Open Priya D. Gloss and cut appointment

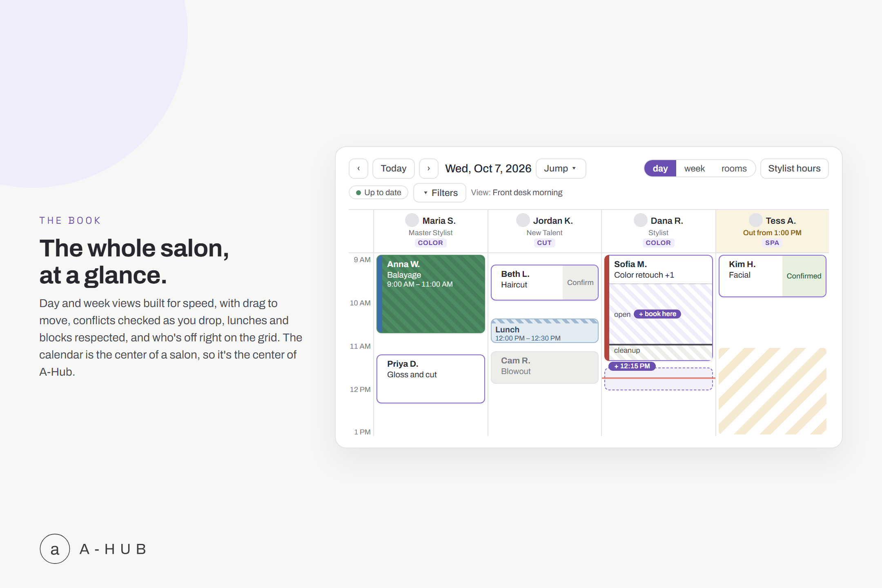[x=431, y=379]
